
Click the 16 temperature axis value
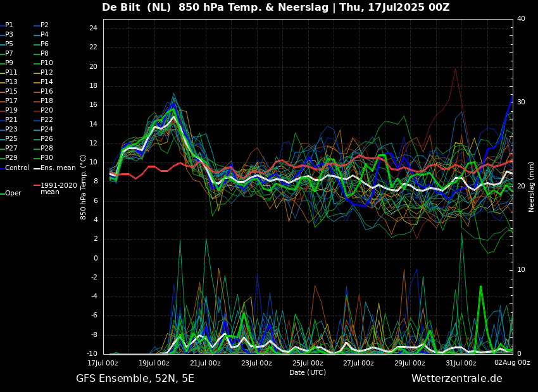tap(93, 105)
